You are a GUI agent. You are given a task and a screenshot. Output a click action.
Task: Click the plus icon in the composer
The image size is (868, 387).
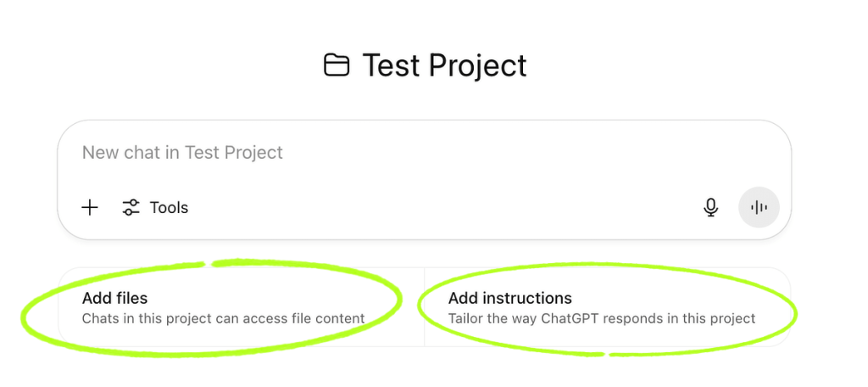tap(90, 208)
